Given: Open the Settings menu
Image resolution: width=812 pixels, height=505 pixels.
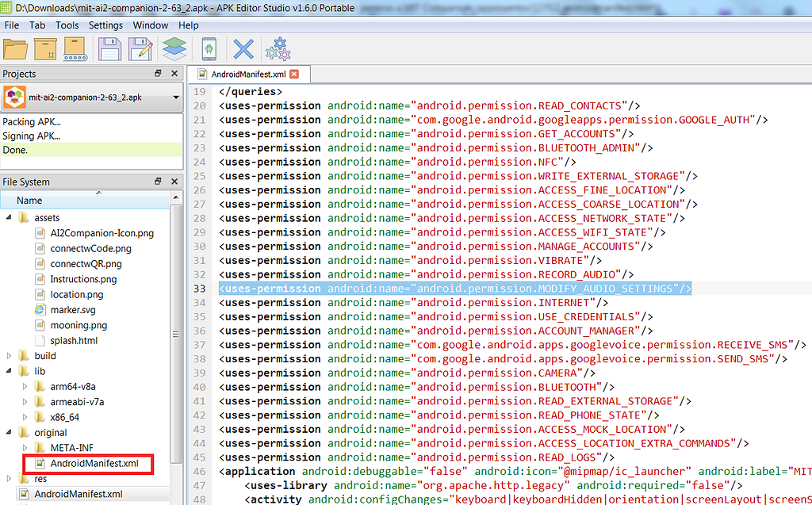Looking at the screenshot, I should (105, 25).
